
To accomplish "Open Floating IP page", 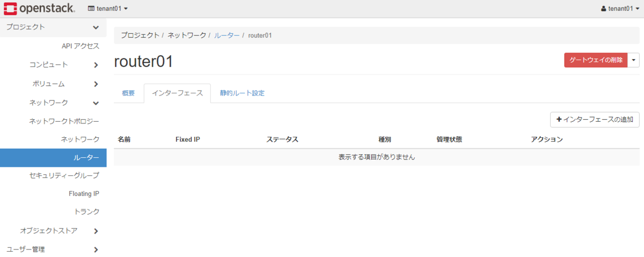I will 84,194.
